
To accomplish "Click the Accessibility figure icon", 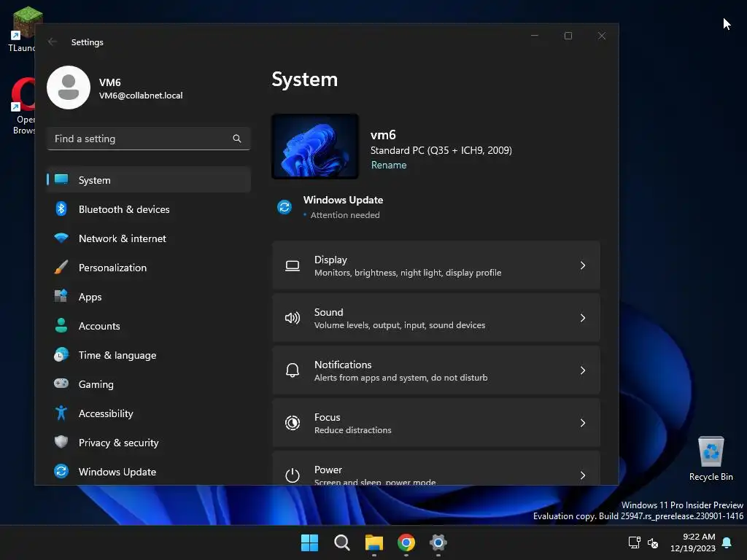I will tap(61, 413).
